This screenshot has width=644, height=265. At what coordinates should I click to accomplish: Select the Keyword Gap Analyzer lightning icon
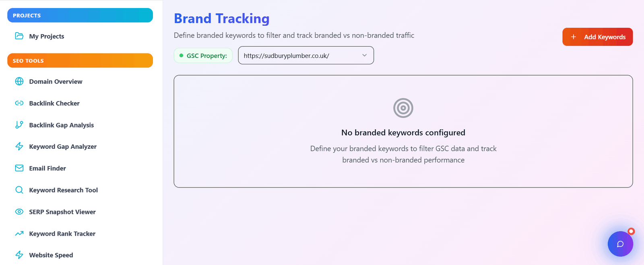click(19, 146)
